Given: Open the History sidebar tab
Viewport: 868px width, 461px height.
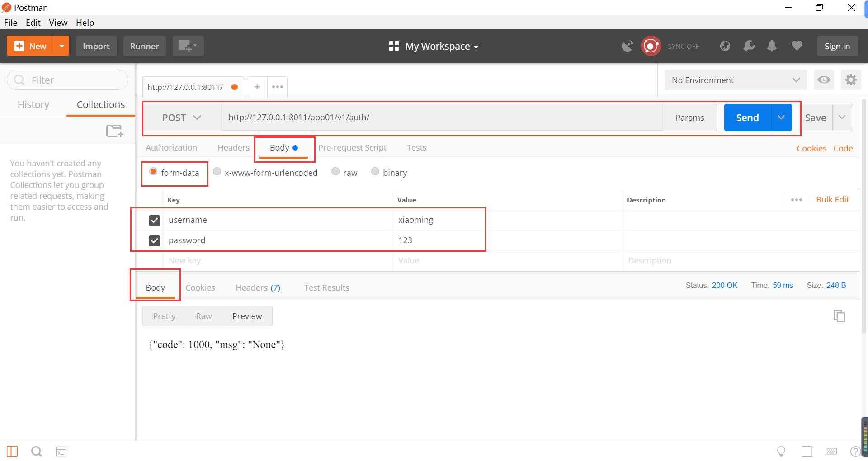Looking at the screenshot, I should 33,105.
